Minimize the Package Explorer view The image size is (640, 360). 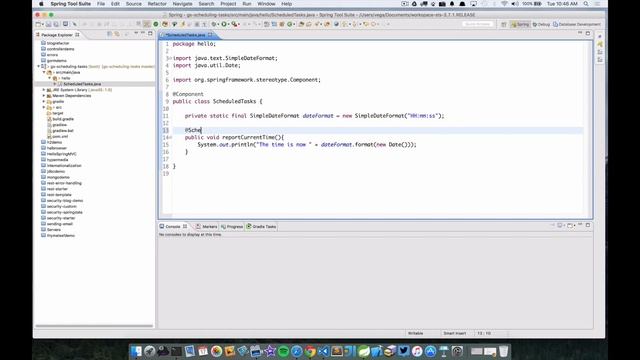pos(143,33)
